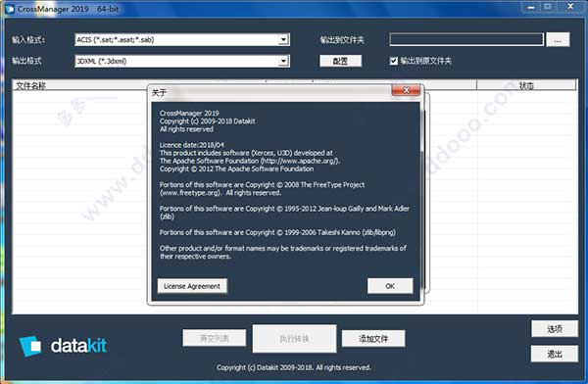Click the OK button in the About dialog
The image size is (588, 384).
point(390,286)
